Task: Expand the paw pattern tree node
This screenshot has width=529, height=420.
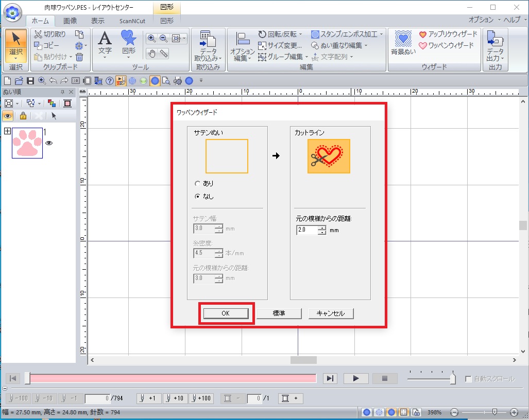Action: point(7,132)
